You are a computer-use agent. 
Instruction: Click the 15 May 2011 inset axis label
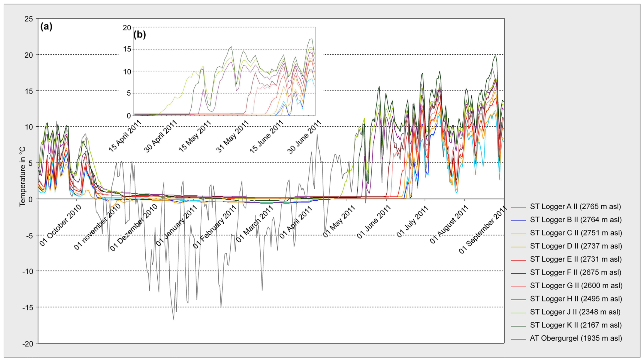(x=195, y=136)
